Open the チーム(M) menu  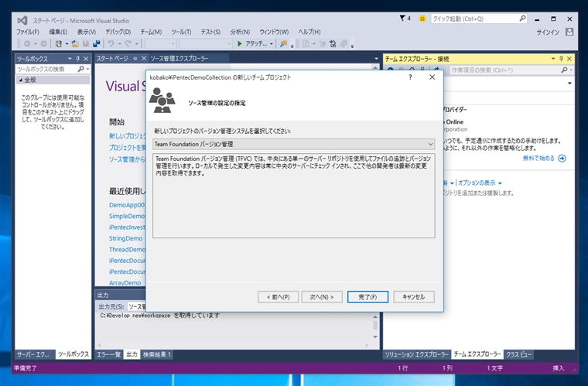pos(151,32)
